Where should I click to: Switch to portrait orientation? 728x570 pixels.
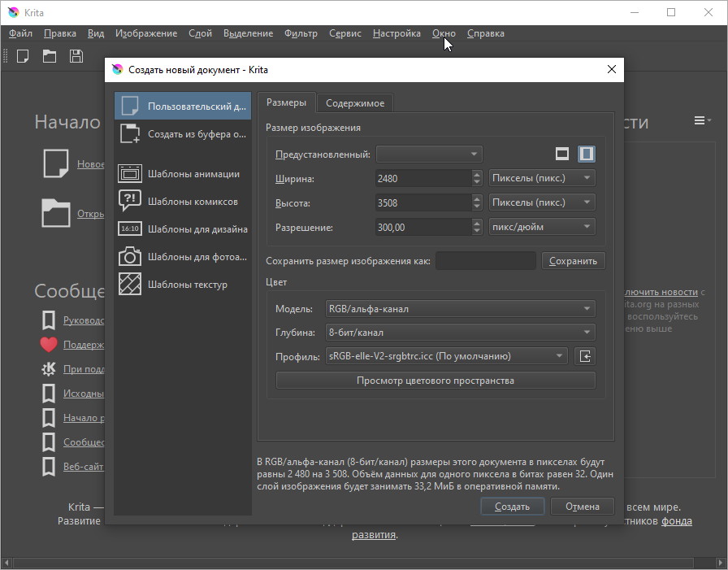(x=586, y=154)
